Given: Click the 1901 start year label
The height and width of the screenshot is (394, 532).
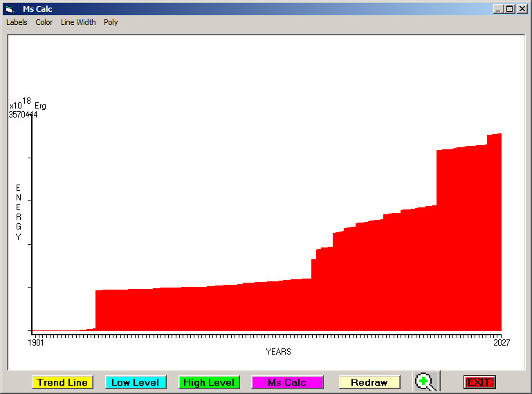Looking at the screenshot, I should point(36,342).
